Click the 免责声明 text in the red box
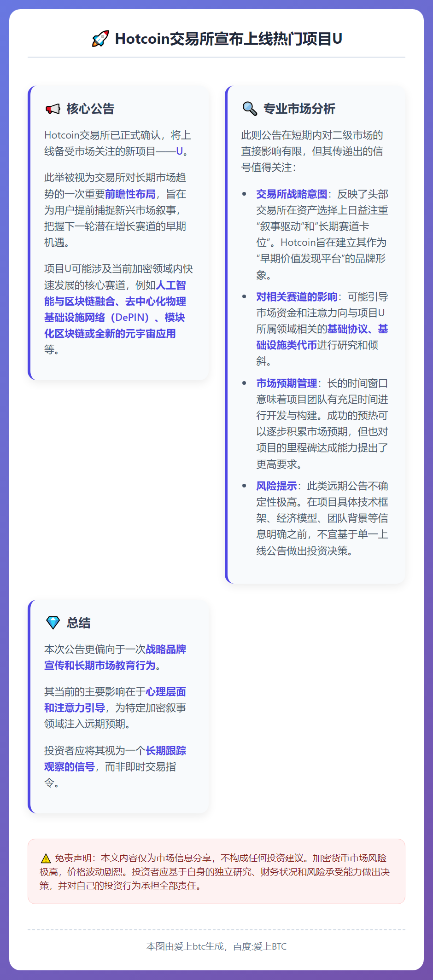The image size is (433, 980). point(73,858)
